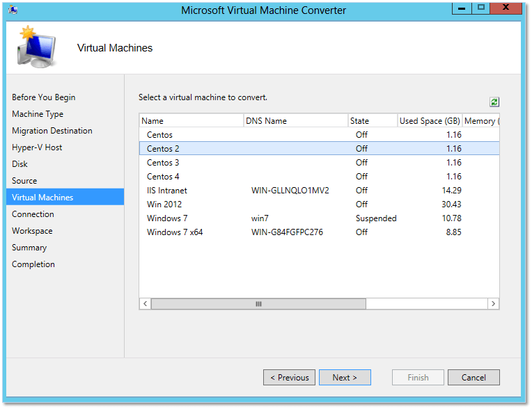This screenshot has height=409, width=532.
Task: Click the 8.85 used space value
Action: pyautogui.click(x=453, y=232)
